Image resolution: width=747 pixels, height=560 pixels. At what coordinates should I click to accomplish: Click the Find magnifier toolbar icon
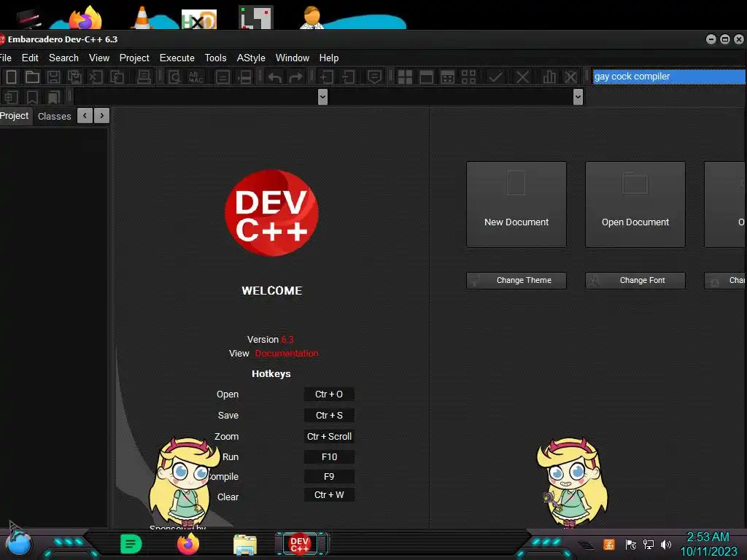[x=174, y=77]
